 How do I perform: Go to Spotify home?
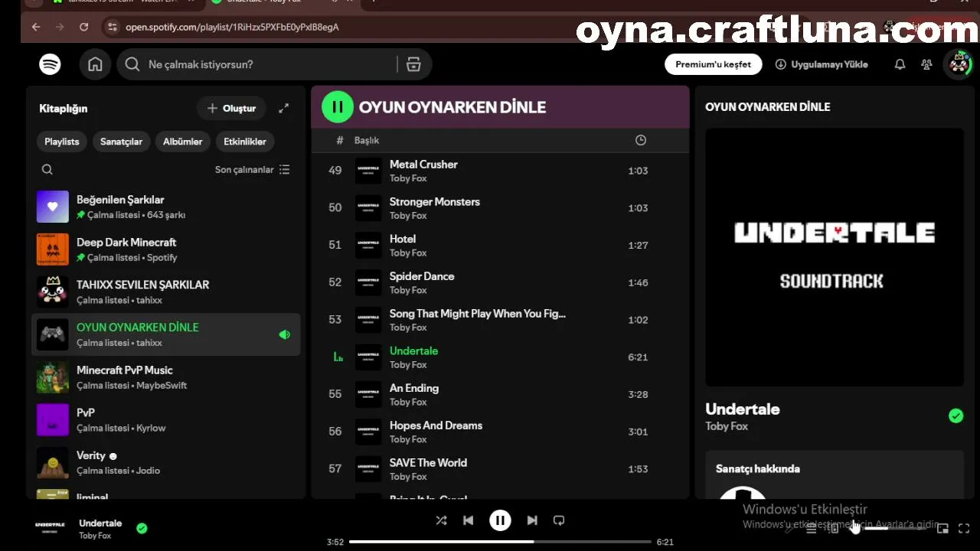coord(95,64)
